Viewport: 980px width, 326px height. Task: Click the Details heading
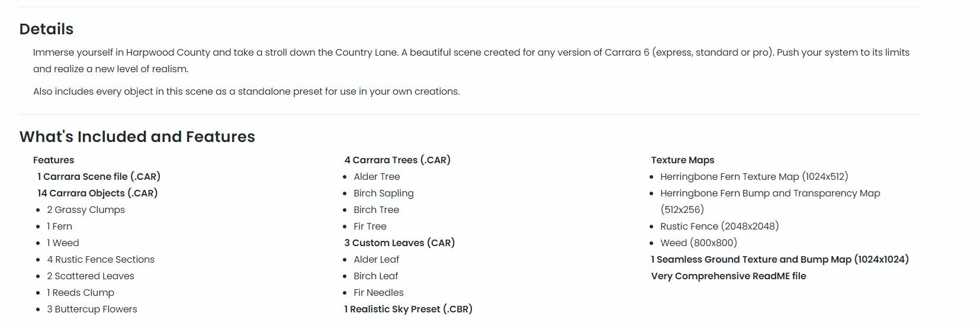46,29
